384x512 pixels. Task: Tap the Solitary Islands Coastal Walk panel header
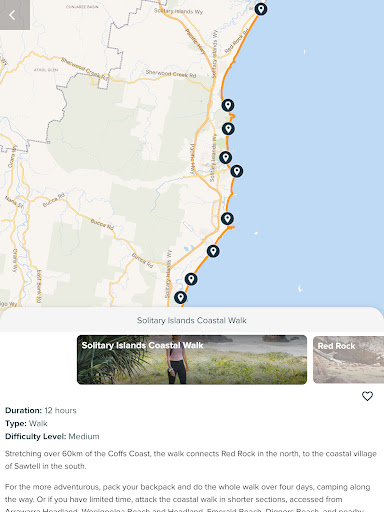tap(192, 320)
